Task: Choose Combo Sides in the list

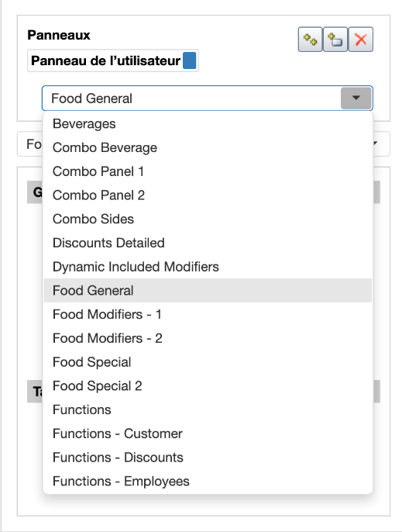Action: (x=208, y=219)
